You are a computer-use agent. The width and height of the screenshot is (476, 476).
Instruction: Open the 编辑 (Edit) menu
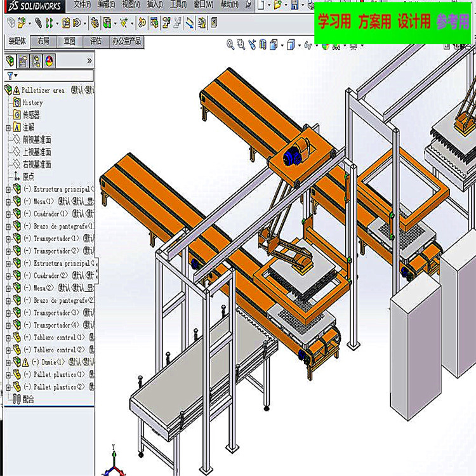coord(107,4)
